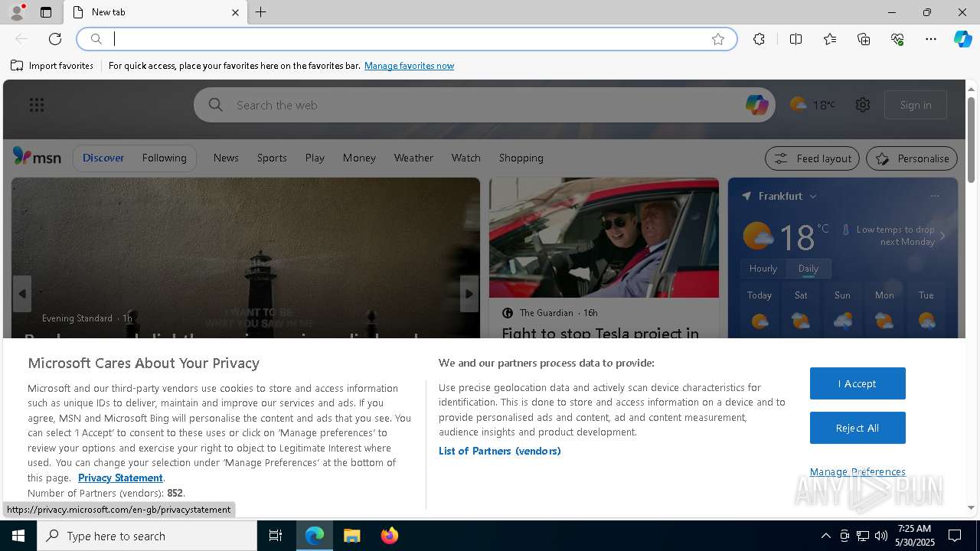Open the Weather section
The image size is (980, 551).
click(x=413, y=158)
